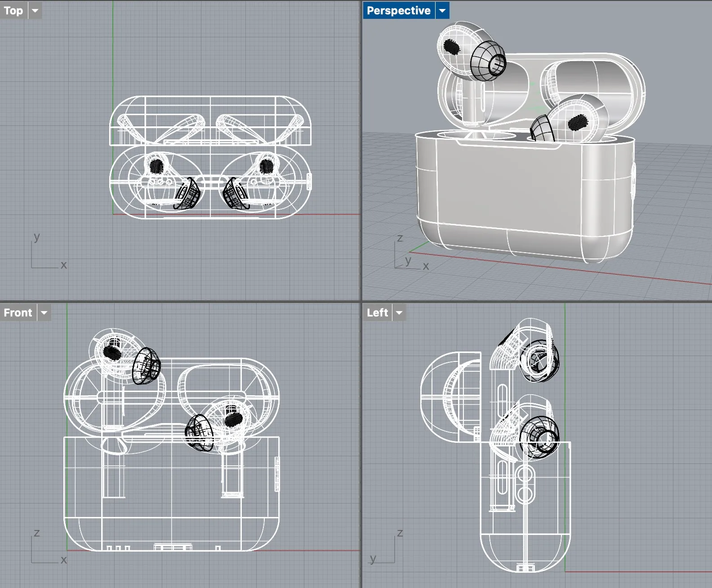The height and width of the screenshot is (588, 712).
Task: Activate the Perspective viewport title
Action: tap(398, 10)
